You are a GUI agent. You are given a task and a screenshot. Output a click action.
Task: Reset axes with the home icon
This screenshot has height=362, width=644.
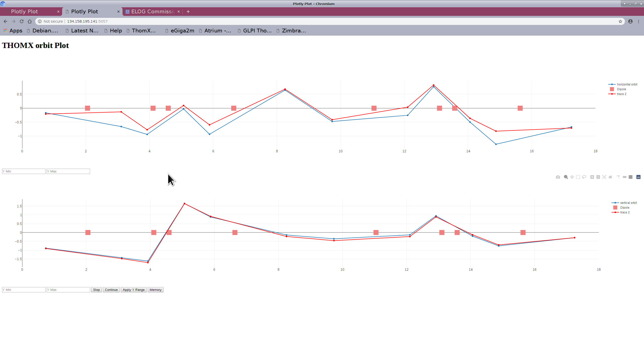(x=610, y=177)
